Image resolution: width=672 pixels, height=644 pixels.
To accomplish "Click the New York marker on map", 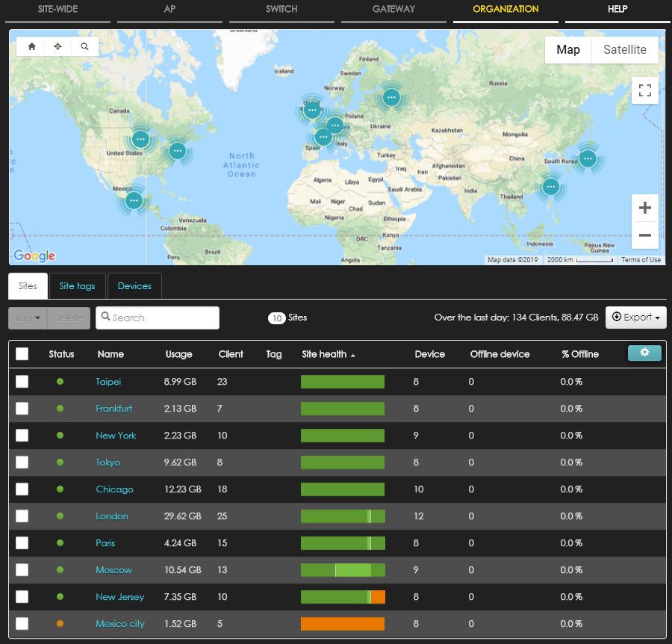I will [x=178, y=150].
